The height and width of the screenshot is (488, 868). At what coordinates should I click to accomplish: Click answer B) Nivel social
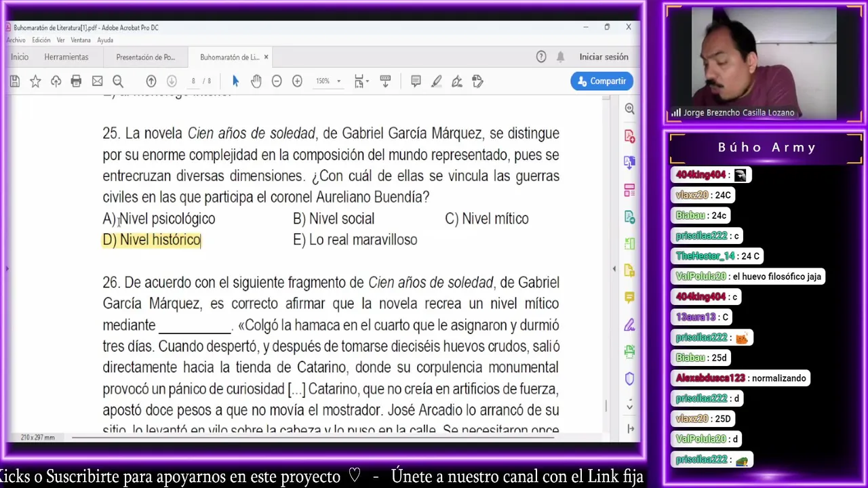click(x=334, y=219)
